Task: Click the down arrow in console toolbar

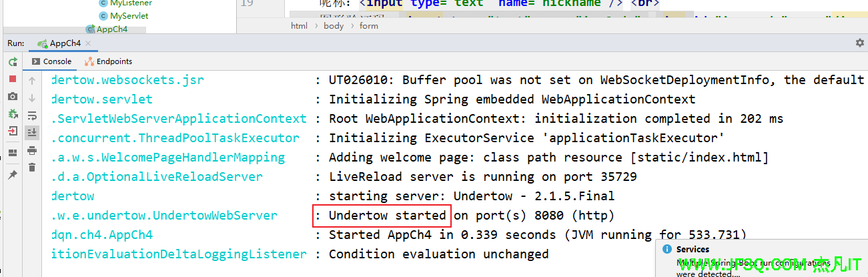Action: coord(32,98)
